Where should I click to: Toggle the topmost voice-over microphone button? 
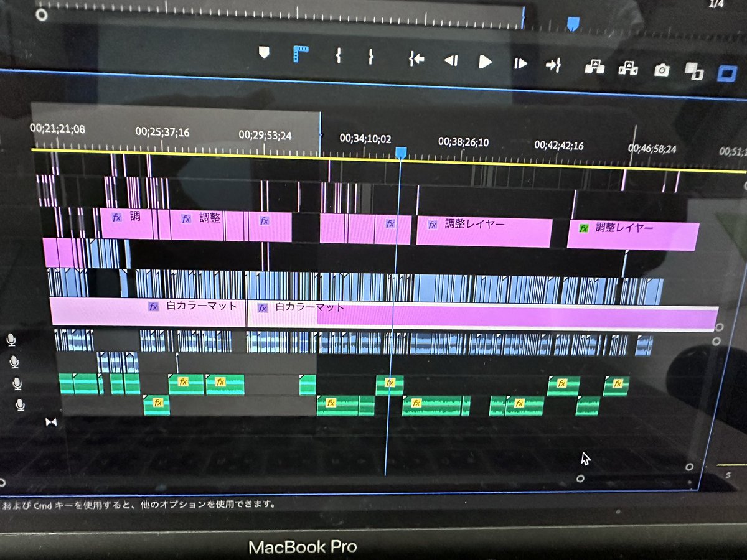[x=11, y=340]
